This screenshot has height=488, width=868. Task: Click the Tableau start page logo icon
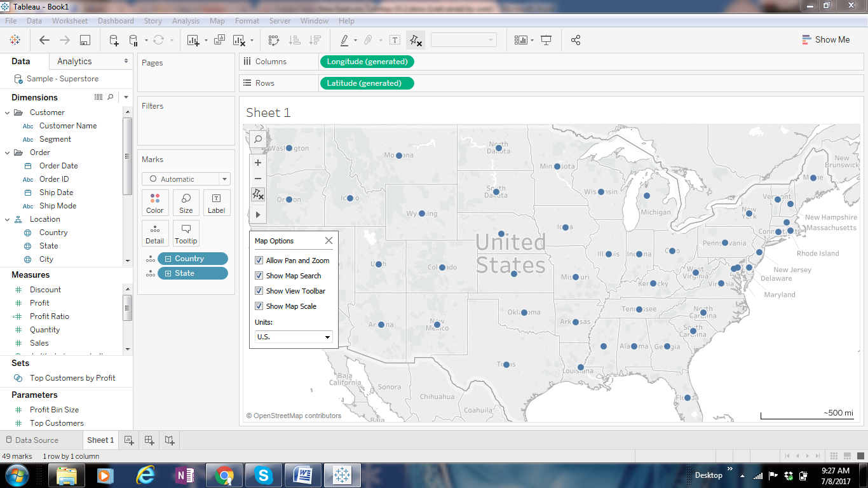click(15, 40)
